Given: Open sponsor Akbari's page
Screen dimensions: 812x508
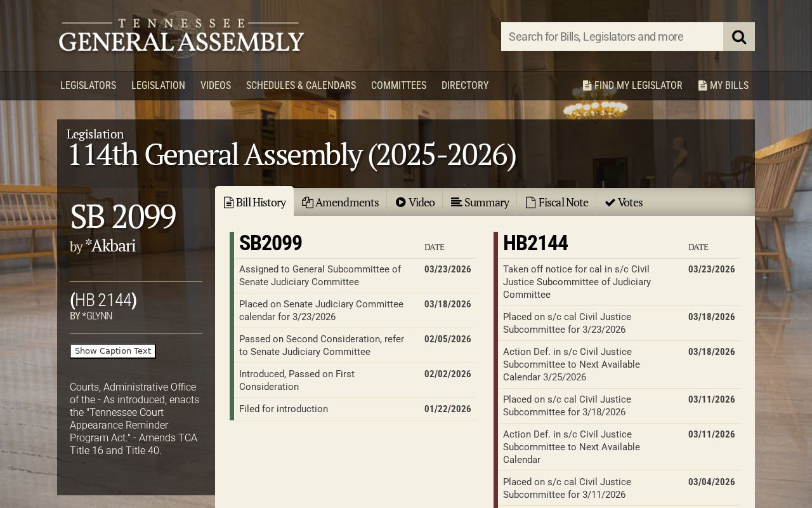Looking at the screenshot, I should [x=110, y=246].
